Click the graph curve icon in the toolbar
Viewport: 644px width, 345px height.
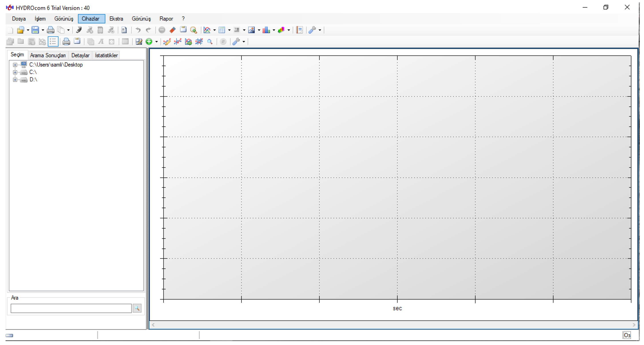tap(207, 30)
